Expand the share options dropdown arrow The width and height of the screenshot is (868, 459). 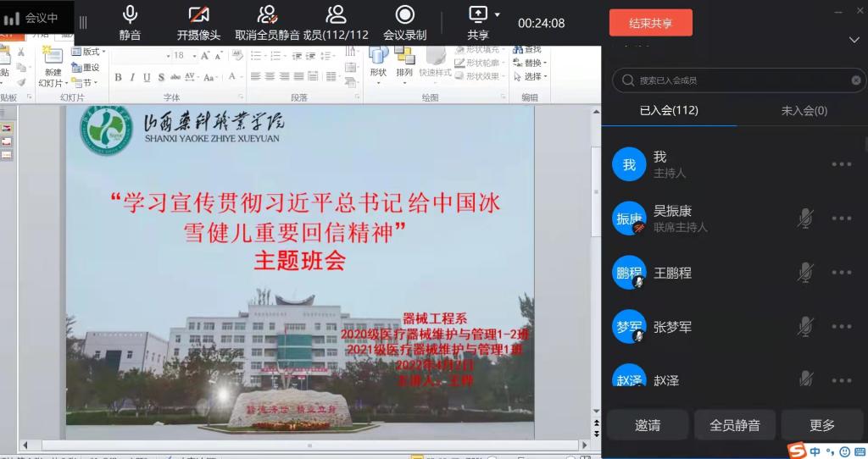point(498,14)
